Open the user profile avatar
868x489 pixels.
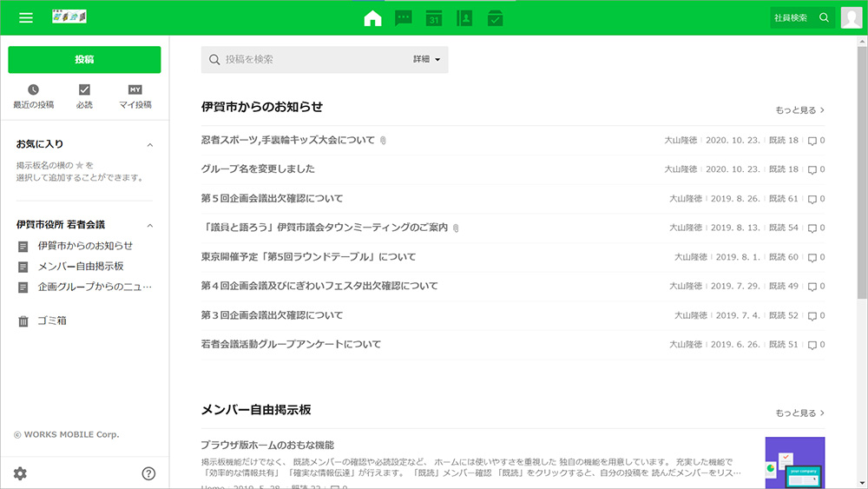pyautogui.click(x=851, y=17)
